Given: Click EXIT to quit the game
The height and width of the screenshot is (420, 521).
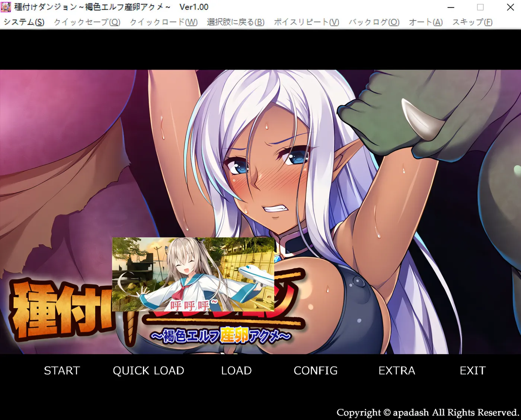Looking at the screenshot, I should tap(472, 370).
